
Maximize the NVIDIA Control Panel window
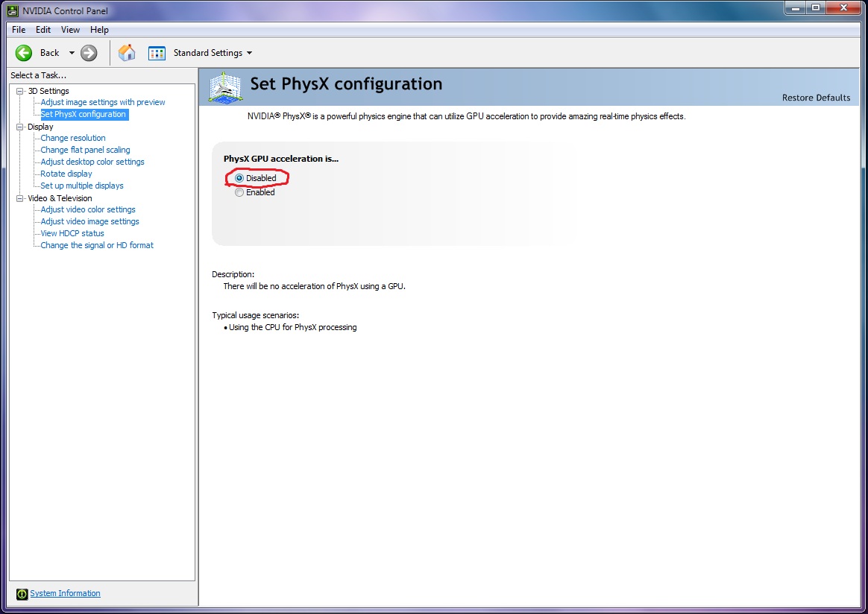pos(815,7)
